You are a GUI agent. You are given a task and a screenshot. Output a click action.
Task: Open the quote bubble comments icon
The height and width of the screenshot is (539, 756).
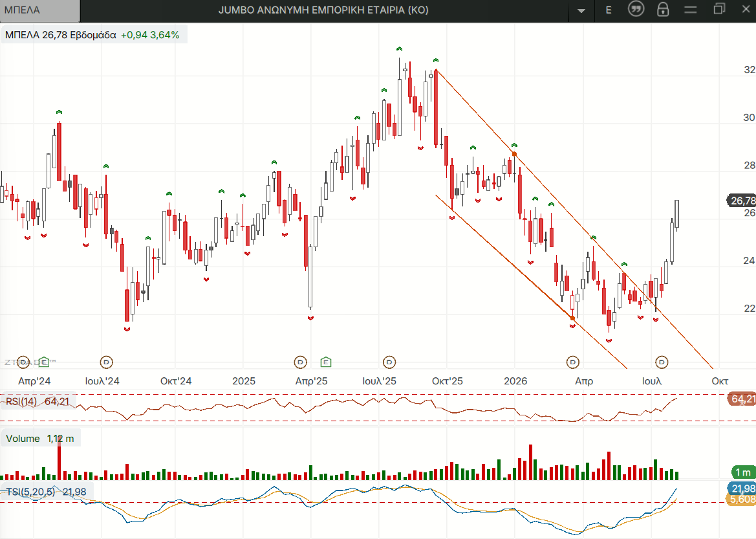click(636, 9)
